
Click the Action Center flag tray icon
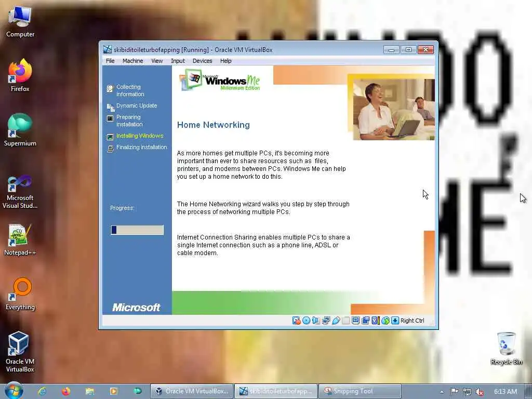click(454, 392)
